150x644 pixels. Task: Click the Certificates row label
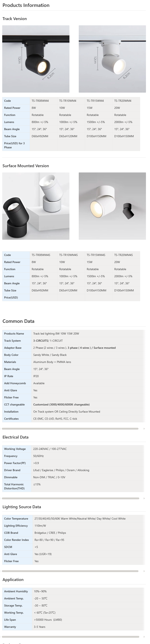[x=11, y=419]
